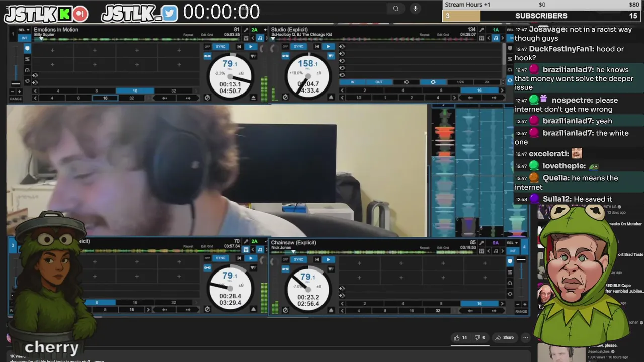Set loop OUT point on Studio (Explicit) deck

point(379,82)
